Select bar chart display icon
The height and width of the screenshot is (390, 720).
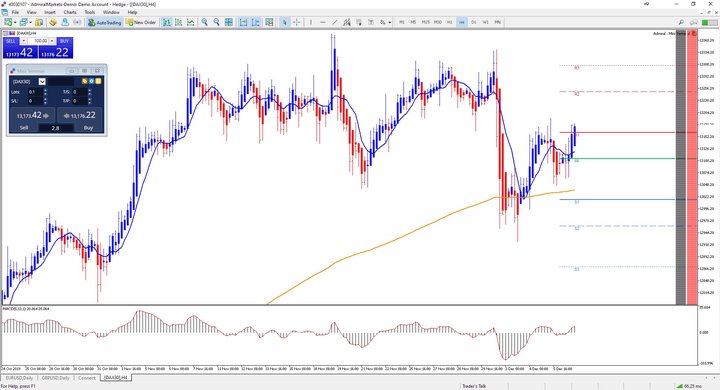point(167,22)
